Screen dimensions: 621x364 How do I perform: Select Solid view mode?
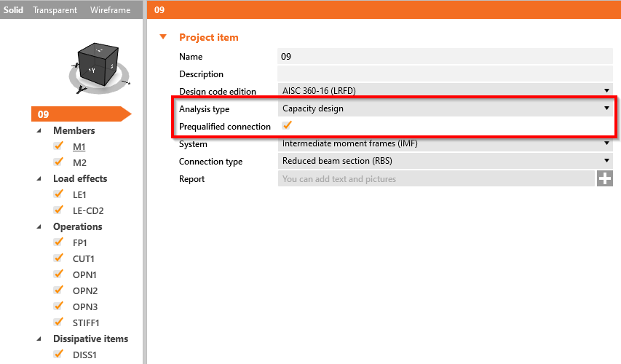[13, 10]
